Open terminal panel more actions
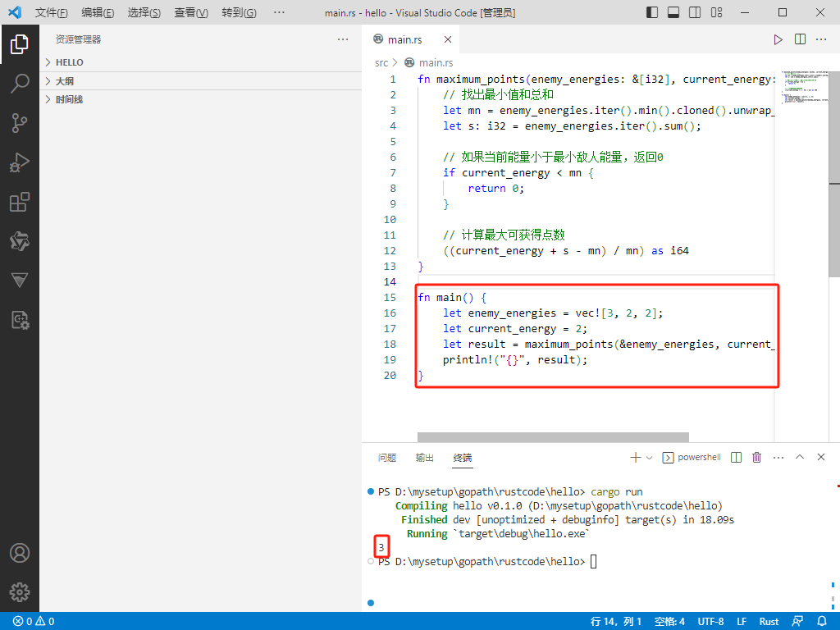Viewport: 840px width, 630px height. pyautogui.click(x=778, y=457)
